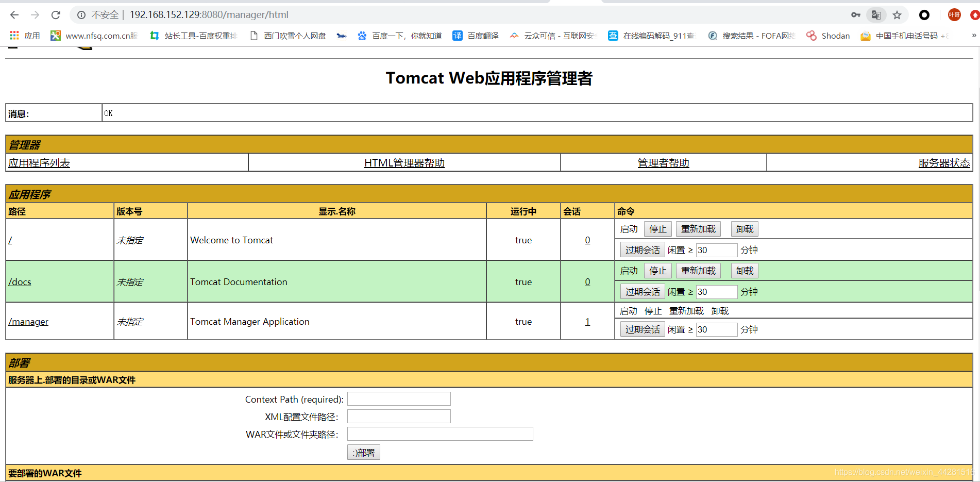
Task: Open the session count for Tomcat Documentation
Action: pos(587,282)
